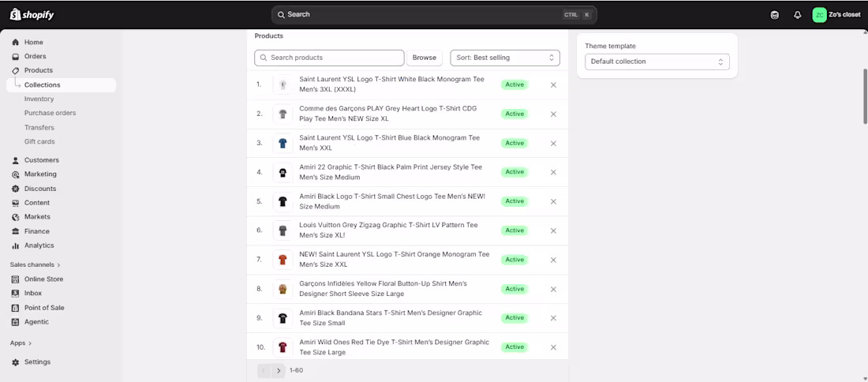Click the Discounts badge icon

coord(16,189)
